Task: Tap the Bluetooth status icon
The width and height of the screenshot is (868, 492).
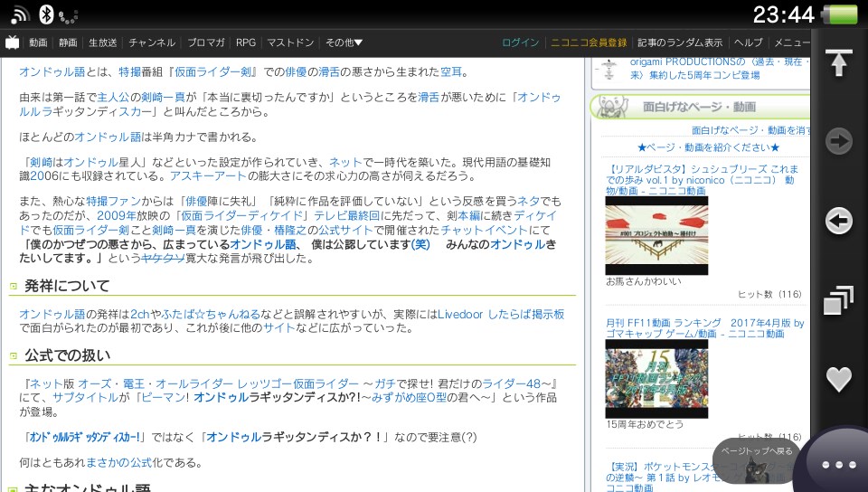Action: click(46, 14)
